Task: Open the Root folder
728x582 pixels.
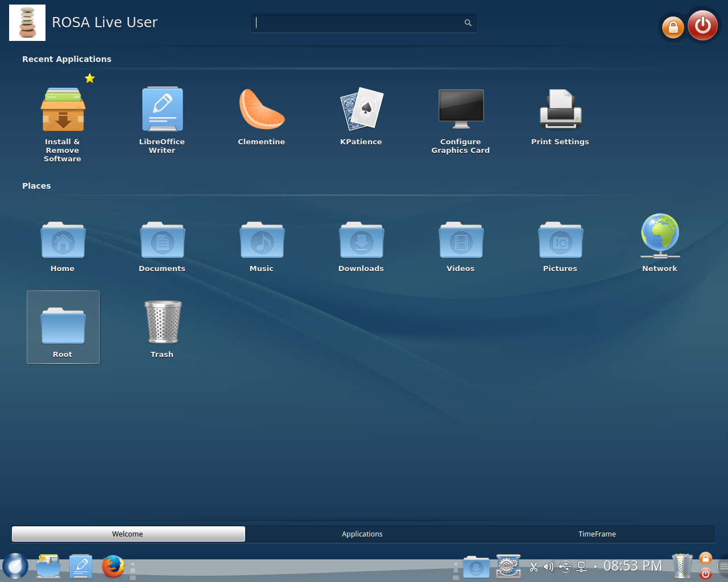Action: tap(63, 327)
